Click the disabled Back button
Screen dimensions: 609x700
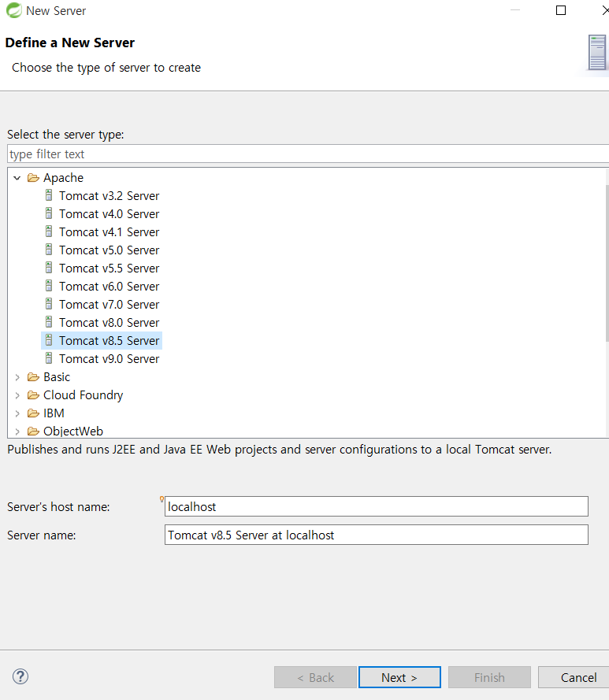pyautogui.click(x=315, y=677)
